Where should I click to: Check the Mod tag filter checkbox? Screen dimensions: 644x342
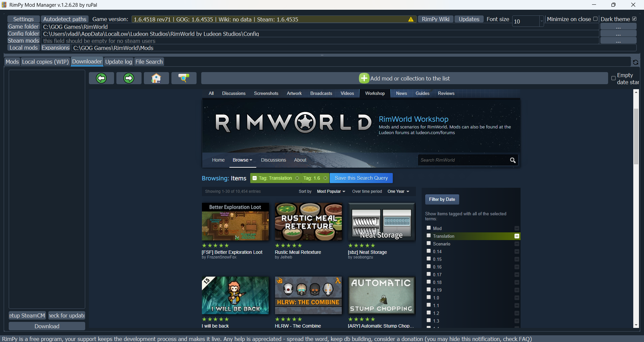[428, 228]
